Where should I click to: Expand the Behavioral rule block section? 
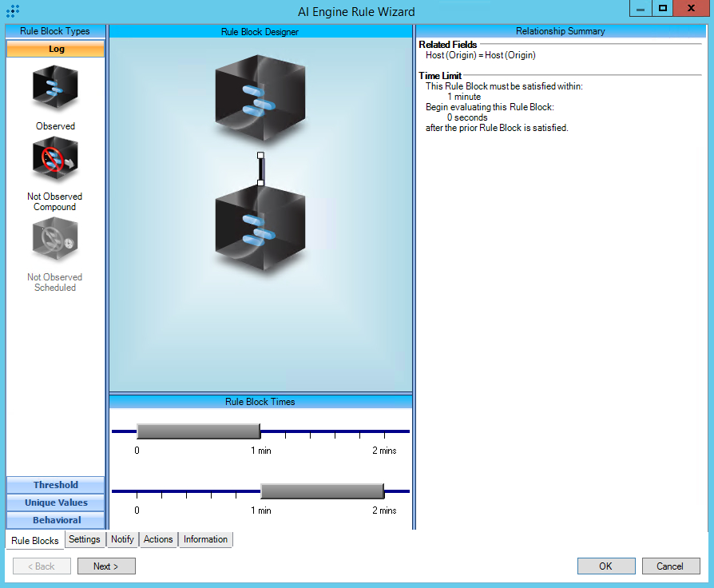(56, 520)
